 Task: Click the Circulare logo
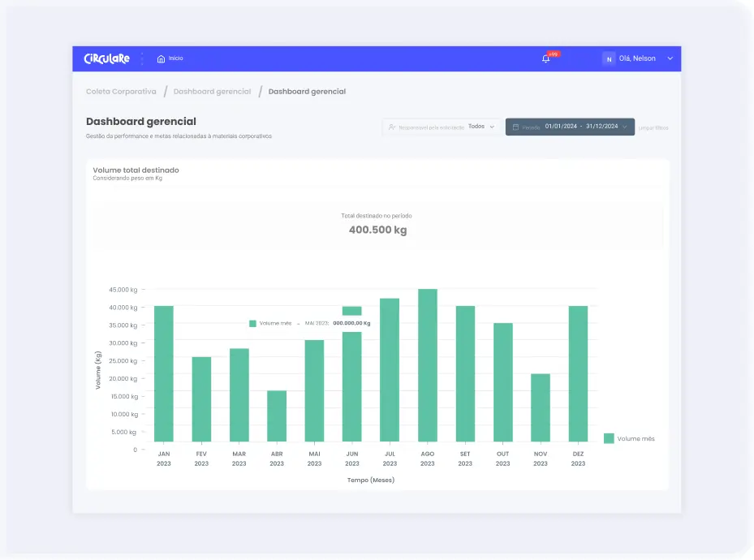(x=106, y=58)
